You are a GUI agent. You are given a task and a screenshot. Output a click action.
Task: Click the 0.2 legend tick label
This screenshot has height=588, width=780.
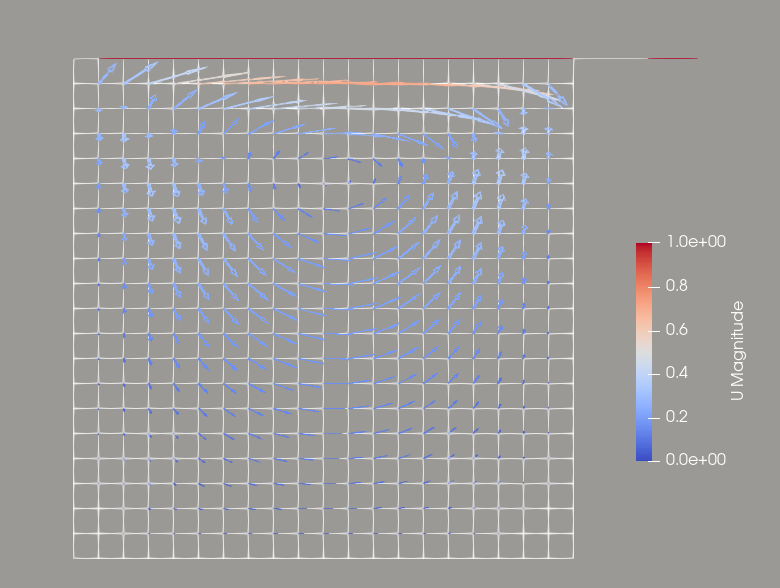[x=677, y=416]
